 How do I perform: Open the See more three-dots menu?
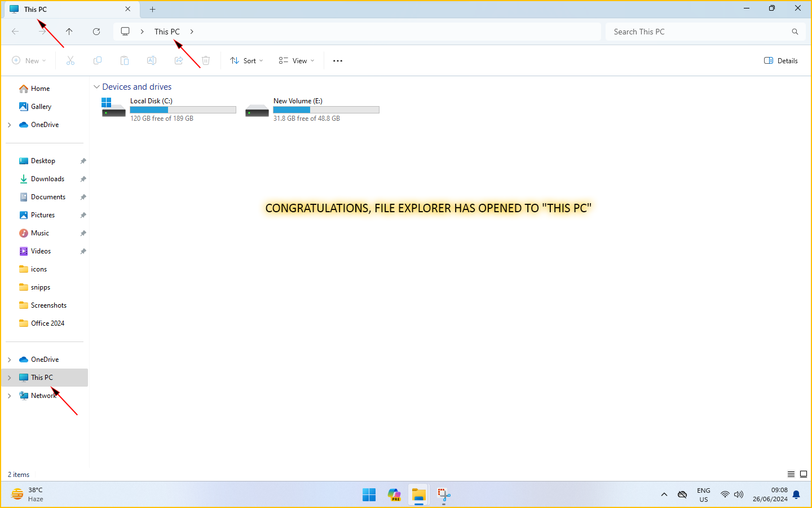pos(338,61)
